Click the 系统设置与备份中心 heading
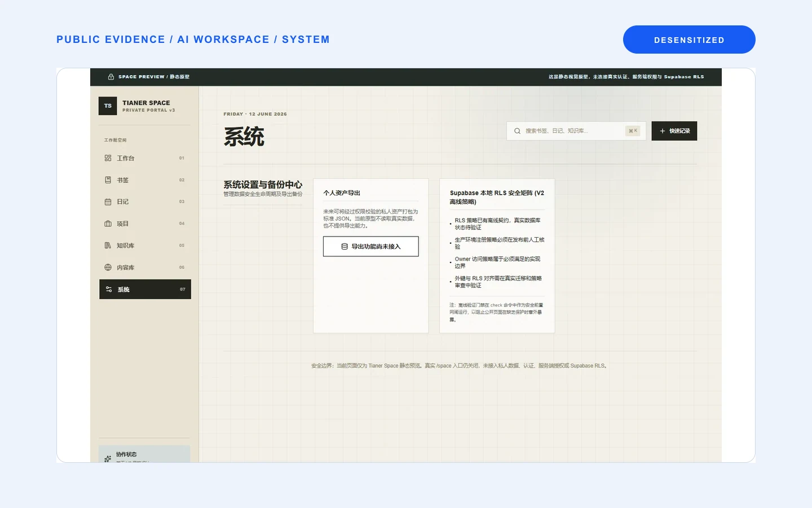Viewport: 812px width, 508px height. (x=263, y=185)
